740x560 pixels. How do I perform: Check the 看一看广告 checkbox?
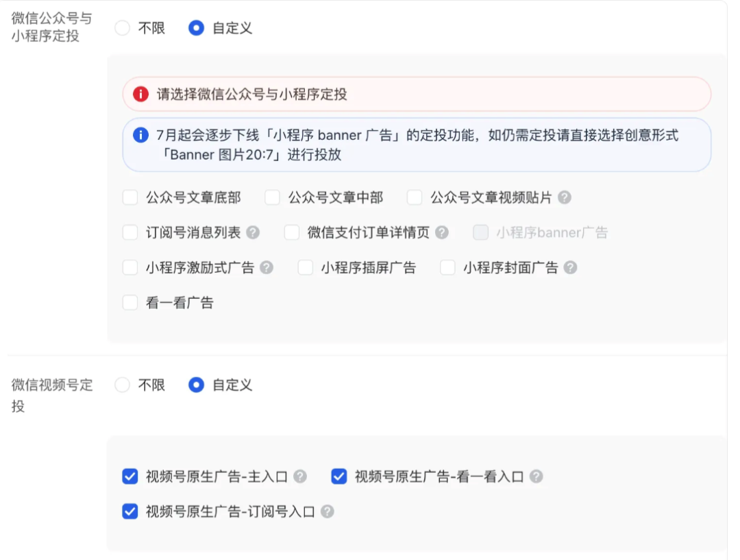point(130,303)
